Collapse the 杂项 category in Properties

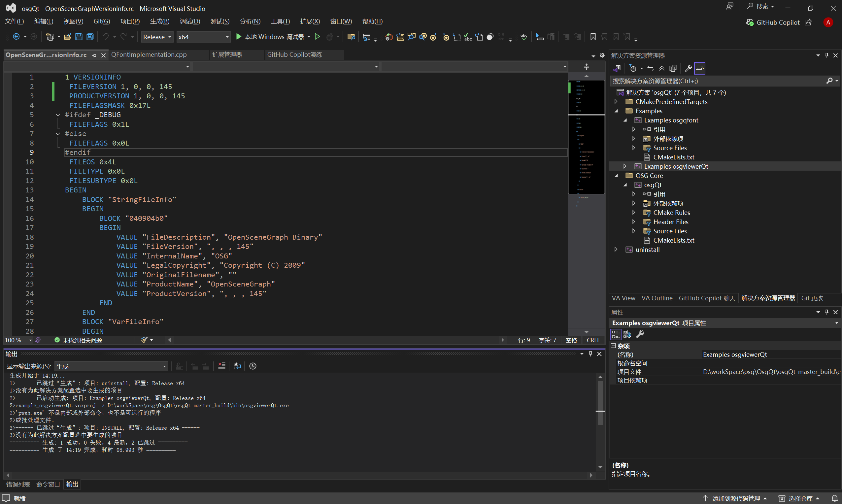[613, 346]
